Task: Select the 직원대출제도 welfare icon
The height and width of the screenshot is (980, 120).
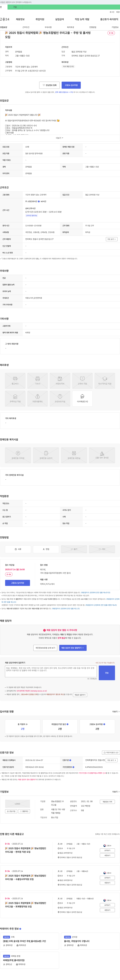Action: [37, 399]
